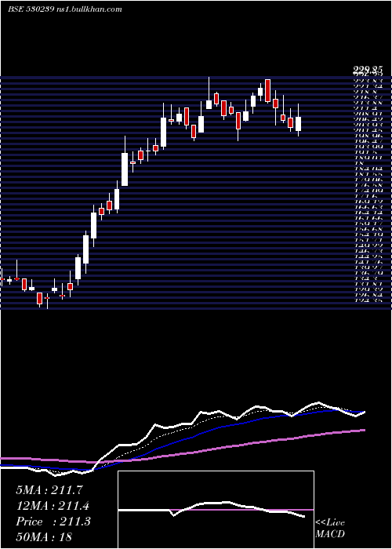392x549 pixels.
Task: Click inside the MACD indicator panel
Action: tap(216, 510)
